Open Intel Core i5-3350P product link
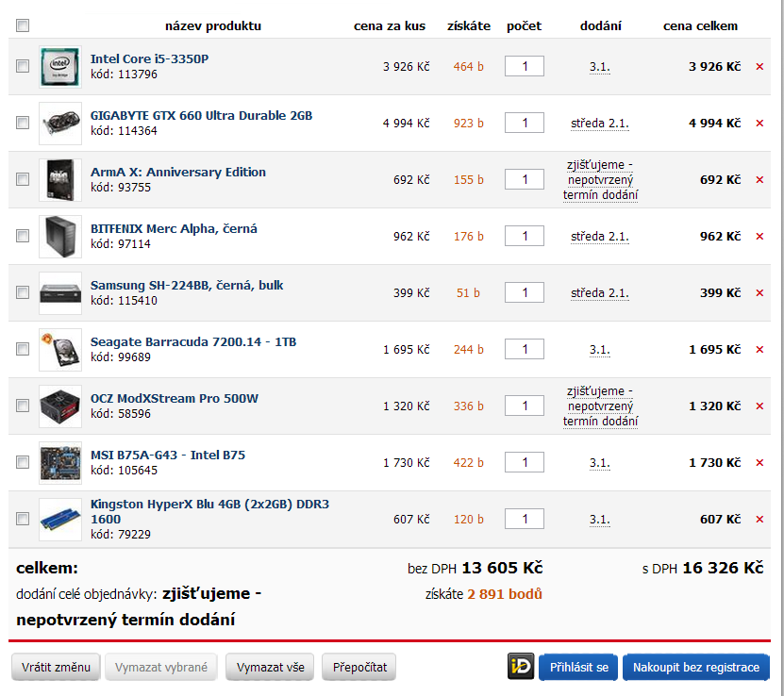This screenshot has height=696, width=784. (x=149, y=59)
